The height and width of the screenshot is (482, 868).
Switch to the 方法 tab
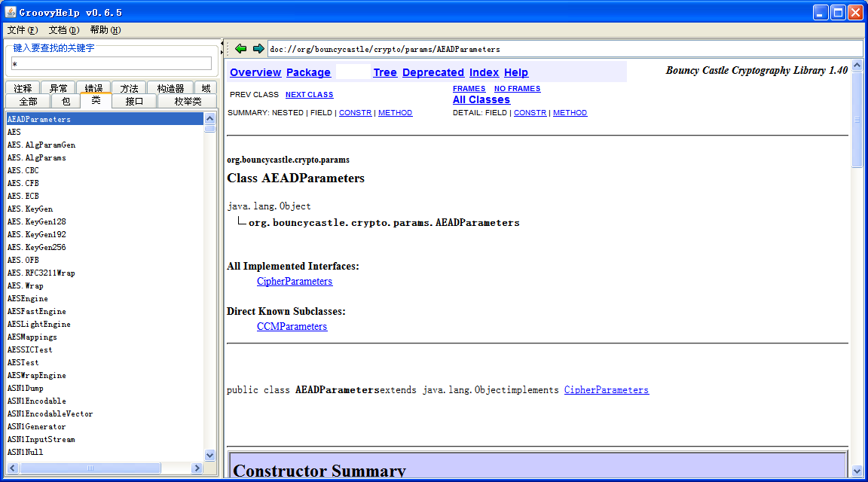(x=129, y=88)
